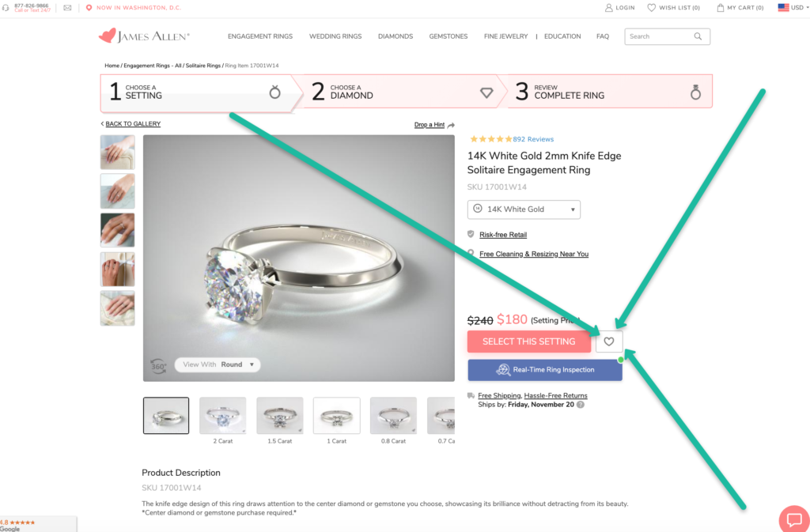Click the James Allen logo
Viewport: 810px width, 532px height.
[x=144, y=36]
